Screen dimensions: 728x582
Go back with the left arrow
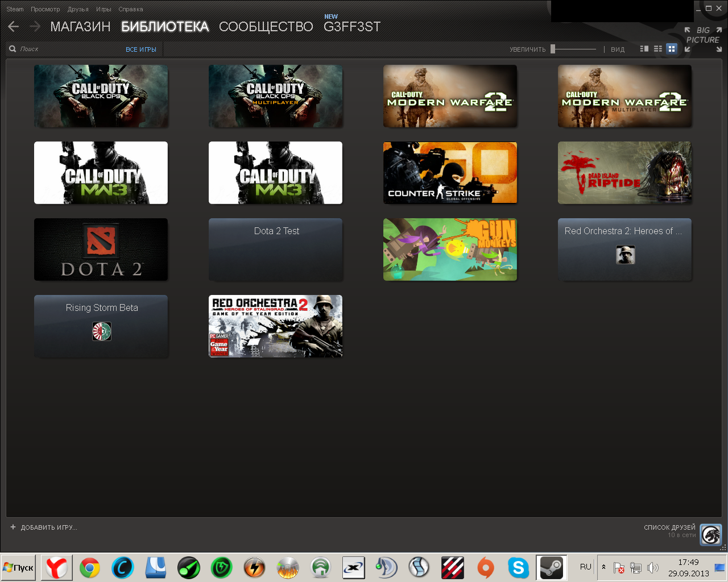click(14, 27)
